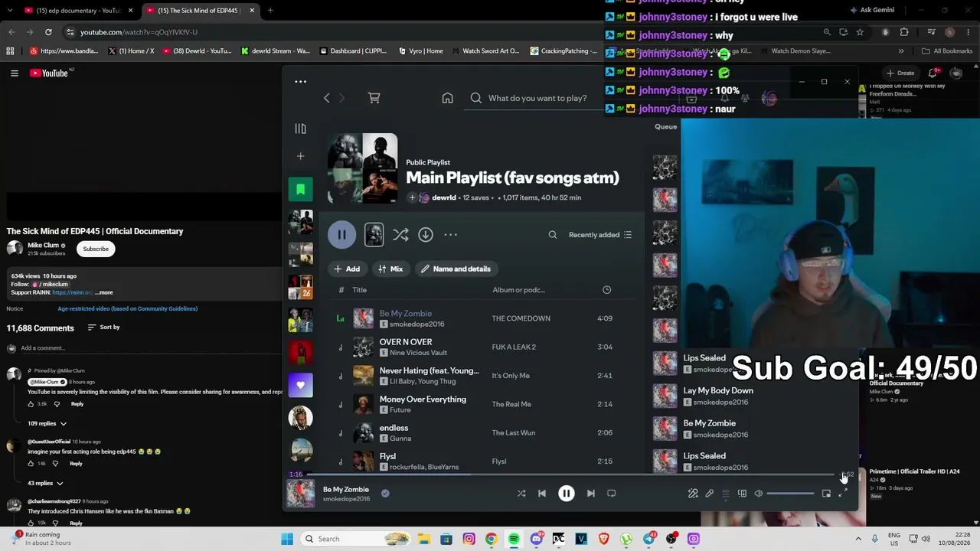Viewport: 980px width, 551px height.
Task: Expand the 109 replies thread
Action: coord(47,423)
